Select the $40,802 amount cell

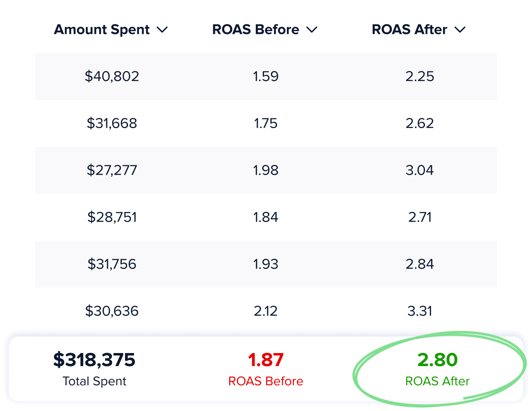(112, 76)
